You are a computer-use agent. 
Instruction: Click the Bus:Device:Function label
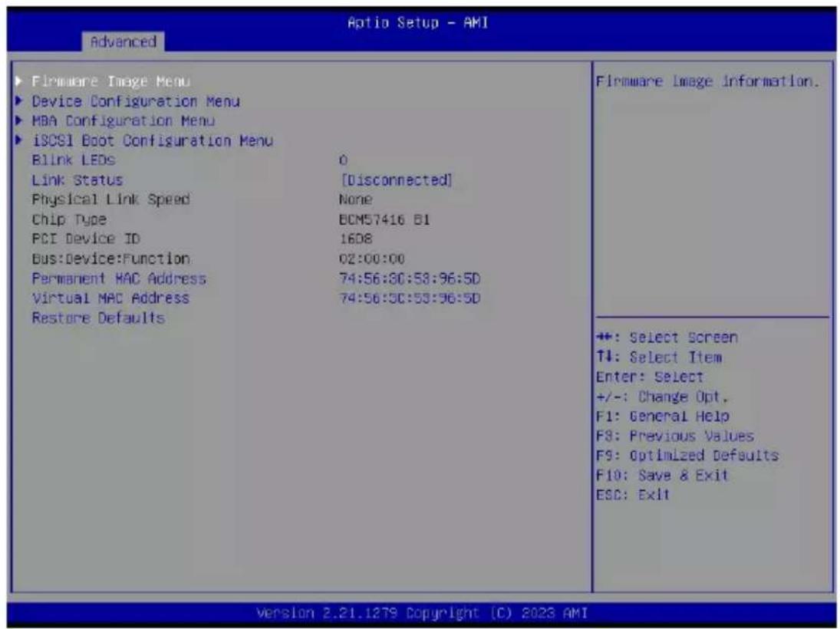click(111, 259)
